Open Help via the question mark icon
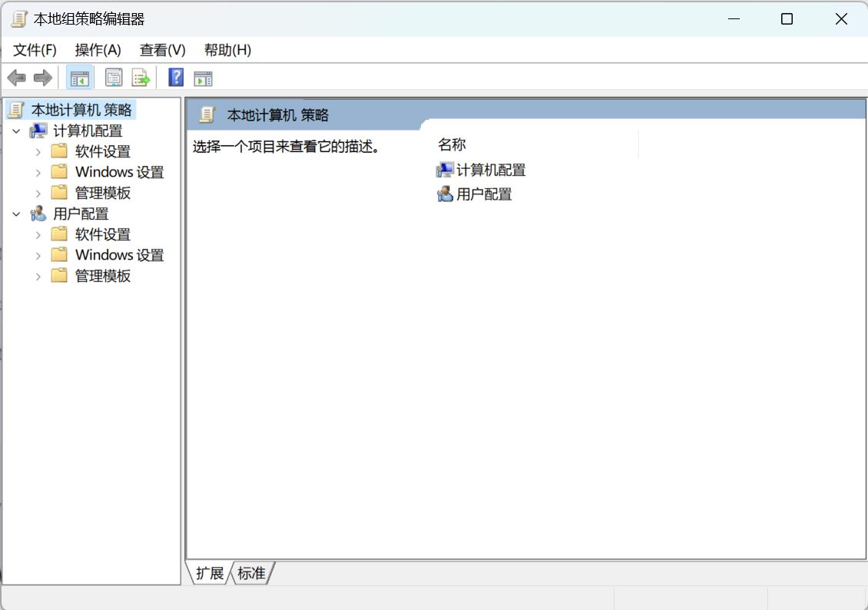The height and width of the screenshot is (610, 868). point(174,77)
